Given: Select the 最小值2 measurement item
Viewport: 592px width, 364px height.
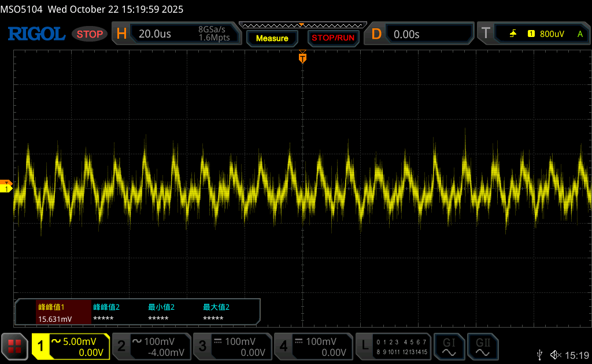Looking at the screenshot, I should (161, 307).
